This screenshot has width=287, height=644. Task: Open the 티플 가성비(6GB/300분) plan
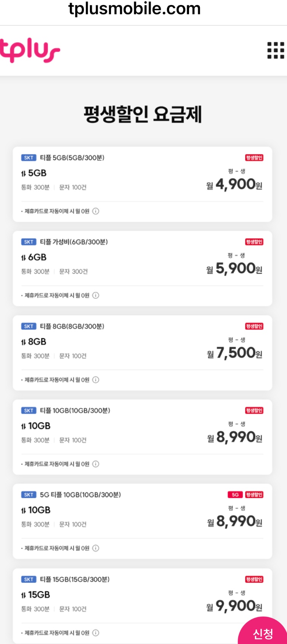74,242
